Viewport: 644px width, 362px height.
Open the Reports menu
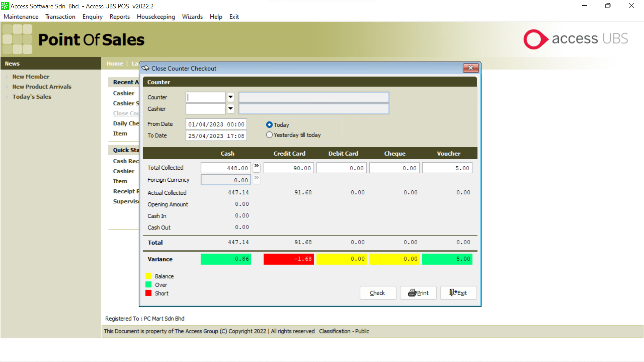click(119, 17)
